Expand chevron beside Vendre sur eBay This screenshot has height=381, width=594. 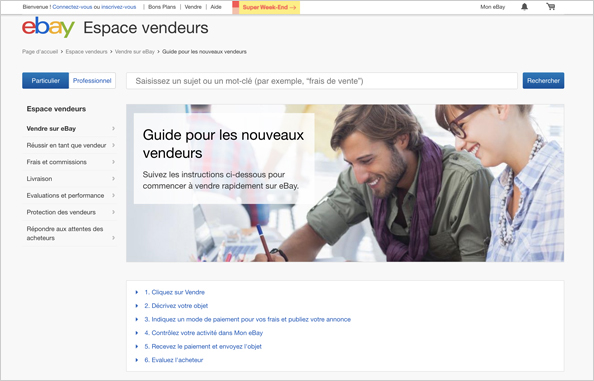click(113, 129)
